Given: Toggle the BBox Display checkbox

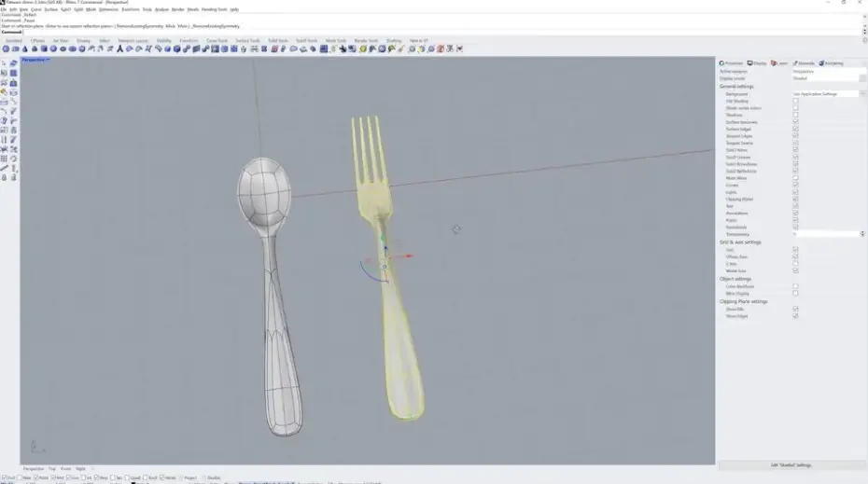Looking at the screenshot, I should pyautogui.click(x=795, y=294).
